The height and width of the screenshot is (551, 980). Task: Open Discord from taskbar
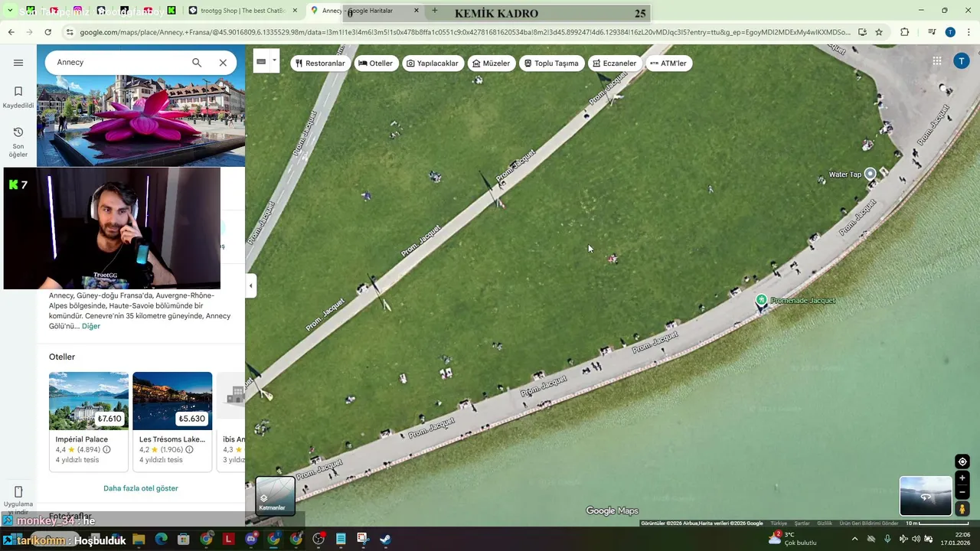pyautogui.click(x=251, y=540)
